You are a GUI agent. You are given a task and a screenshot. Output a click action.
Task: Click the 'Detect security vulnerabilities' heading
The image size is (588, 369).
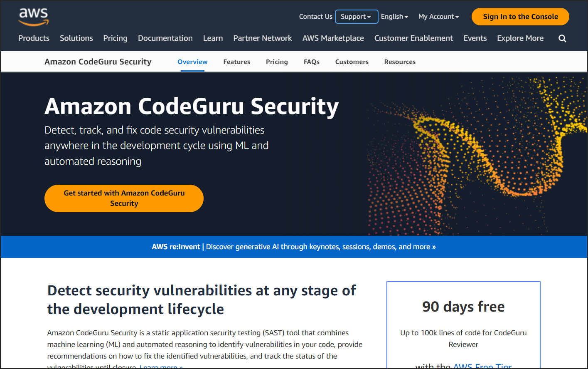click(202, 300)
